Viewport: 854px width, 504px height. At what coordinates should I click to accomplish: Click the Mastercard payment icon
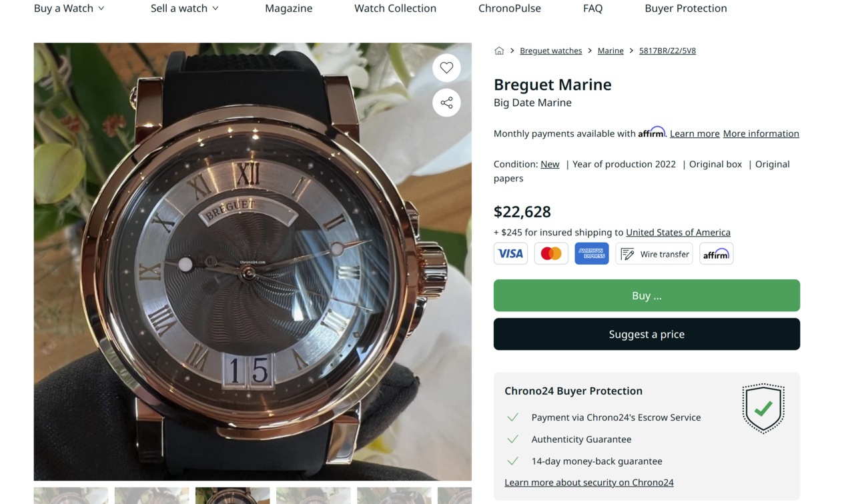(x=551, y=254)
